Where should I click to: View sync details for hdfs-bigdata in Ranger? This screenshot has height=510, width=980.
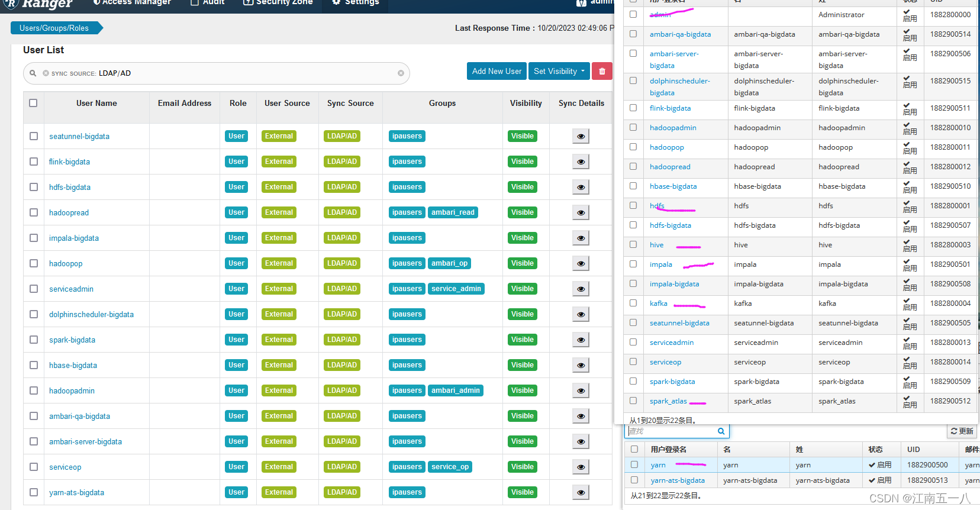[x=581, y=188]
